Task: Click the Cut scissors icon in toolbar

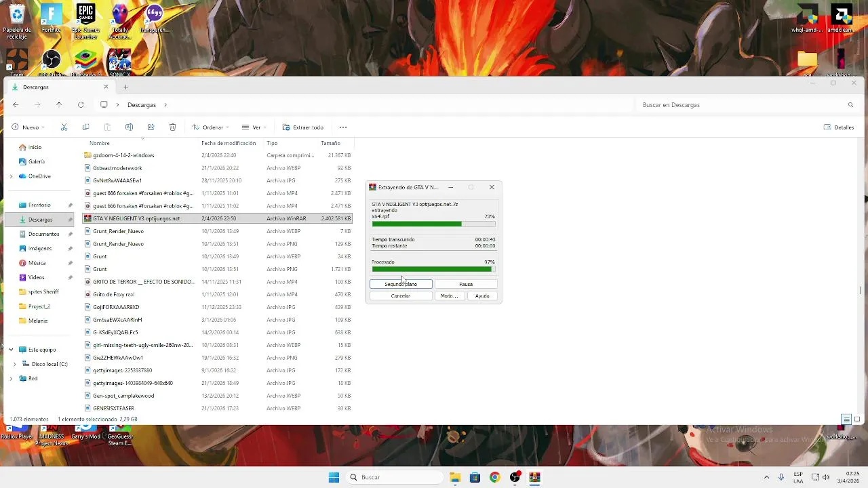Action: click(64, 127)
